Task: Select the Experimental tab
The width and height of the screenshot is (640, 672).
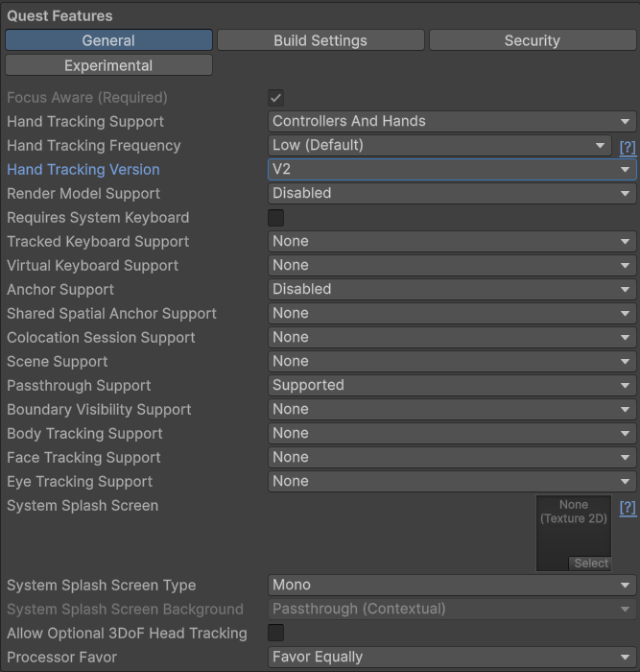Action: pos(108,65)
